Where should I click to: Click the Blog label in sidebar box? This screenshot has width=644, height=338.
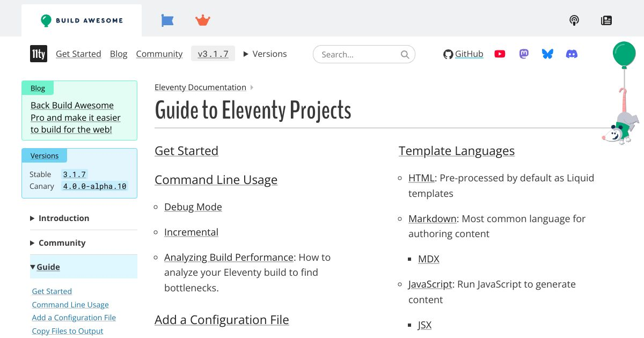pyautogui.click(x=38, y=88)
